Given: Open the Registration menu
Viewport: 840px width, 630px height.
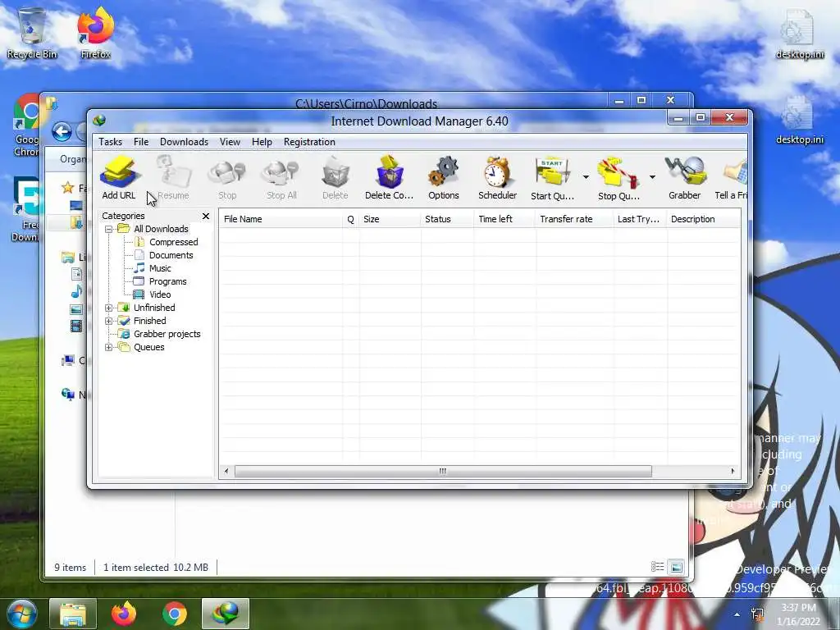Looking at the screenshot, I should 309,142.
